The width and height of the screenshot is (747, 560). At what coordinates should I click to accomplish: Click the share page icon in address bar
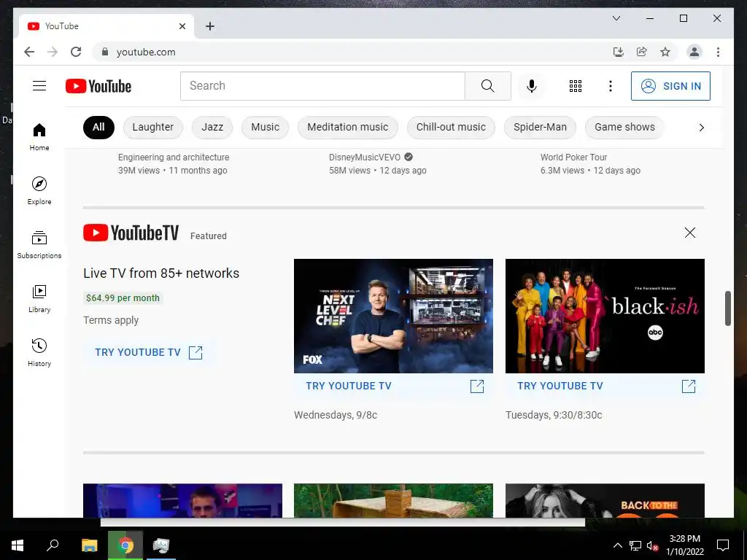point(642,52)
